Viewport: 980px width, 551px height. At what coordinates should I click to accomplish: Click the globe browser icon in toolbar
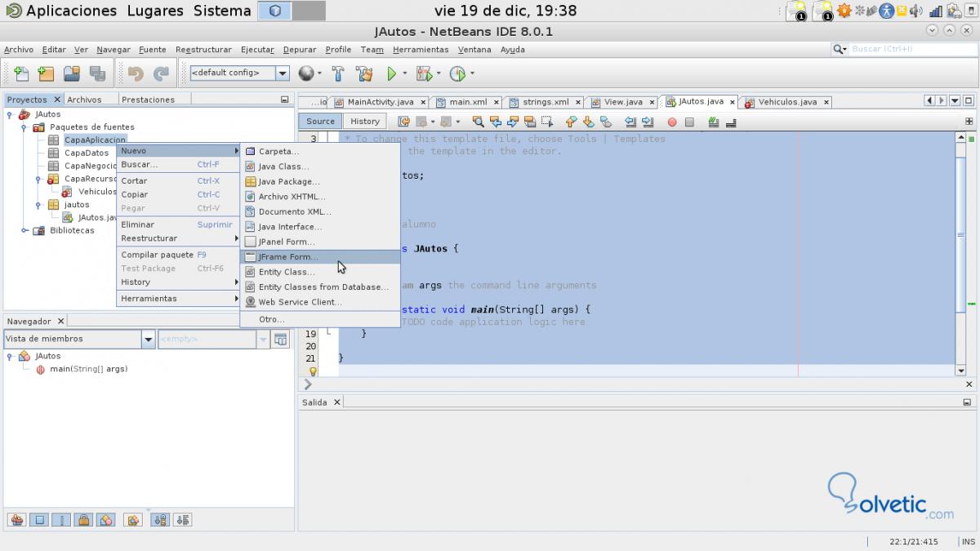point(306,73)
